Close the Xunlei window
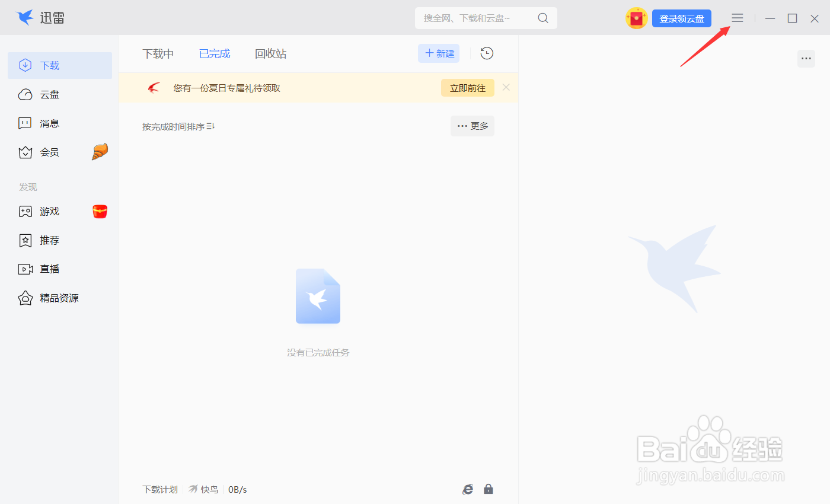Screen dimensions: 830x504 tap(815, 18)
